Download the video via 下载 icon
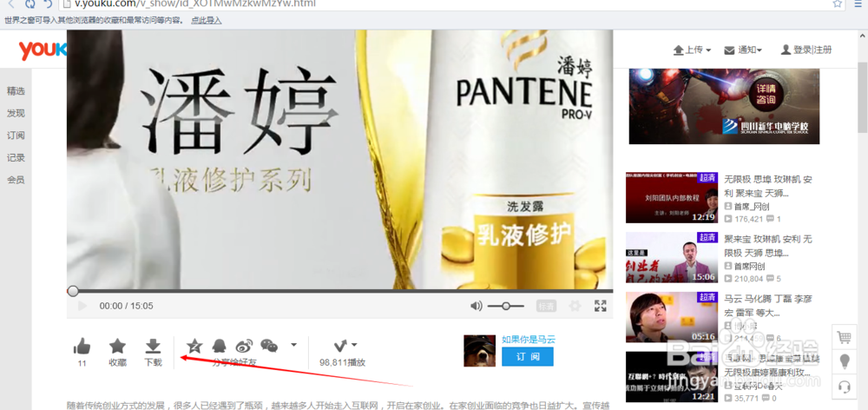Screen dimensions: 868x410 pyautogui.click(x=153, y=347)
